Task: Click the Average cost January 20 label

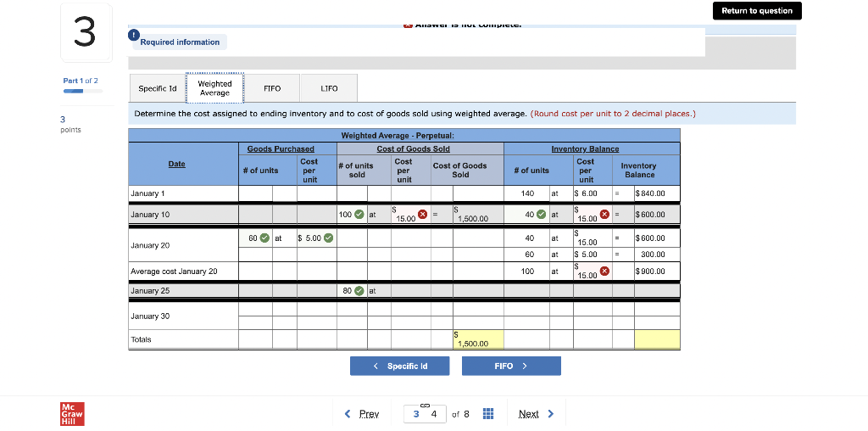Action: pyautogui.click(x=175, y=271)
